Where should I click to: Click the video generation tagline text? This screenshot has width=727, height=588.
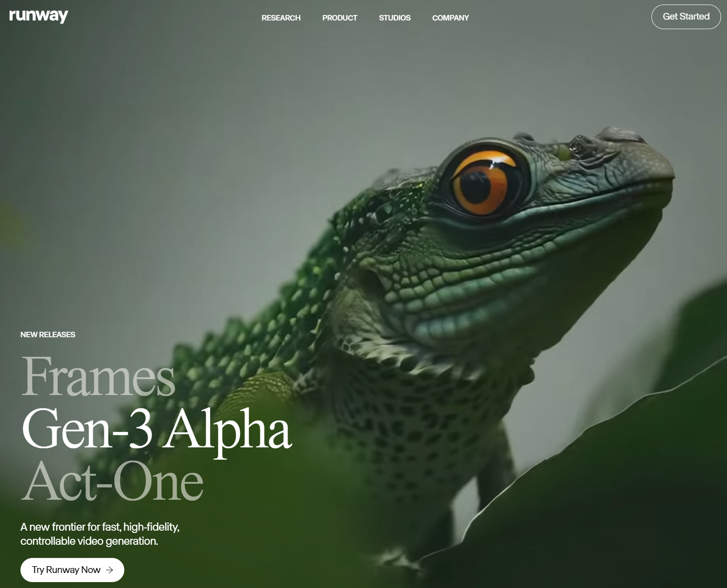100,534
